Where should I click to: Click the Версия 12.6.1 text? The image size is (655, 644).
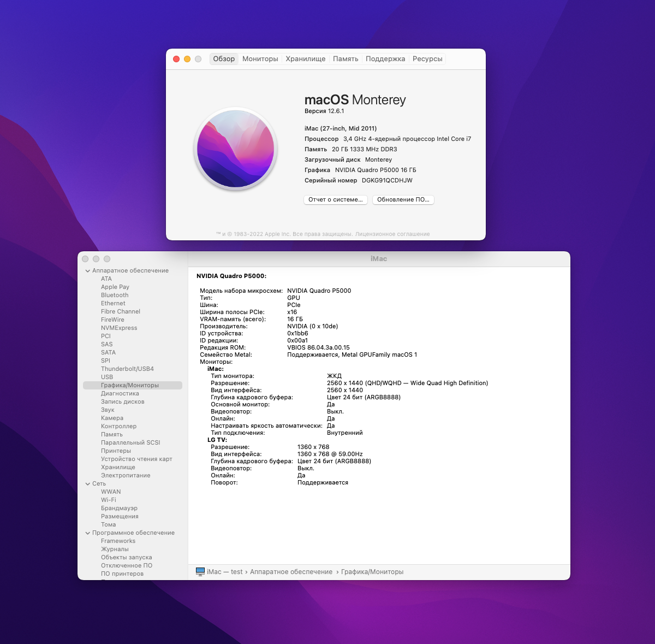click(x=324, y=111)
